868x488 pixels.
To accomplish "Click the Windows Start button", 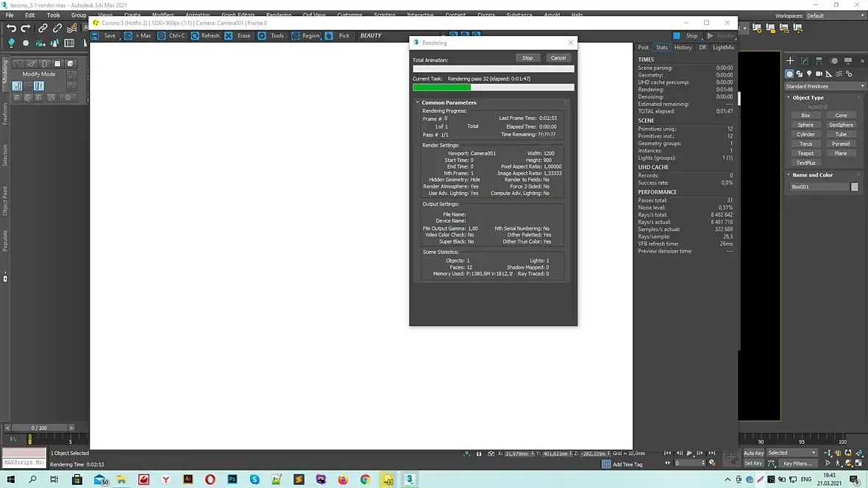I will click(x=10, y=479).
